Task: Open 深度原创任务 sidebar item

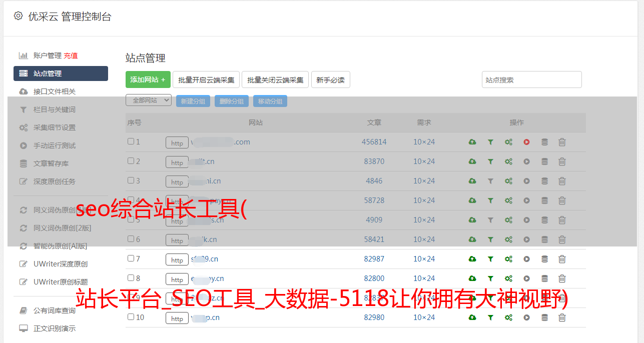Action: 55,181
